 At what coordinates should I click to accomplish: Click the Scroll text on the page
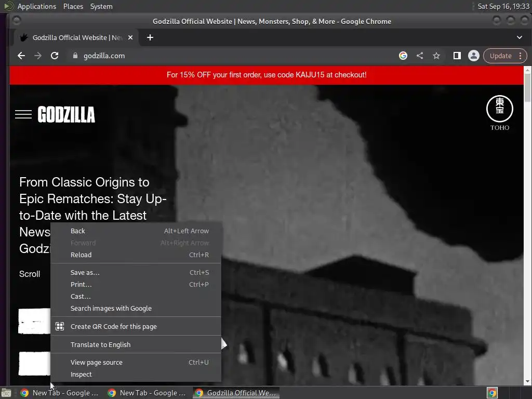pos(30,274)
